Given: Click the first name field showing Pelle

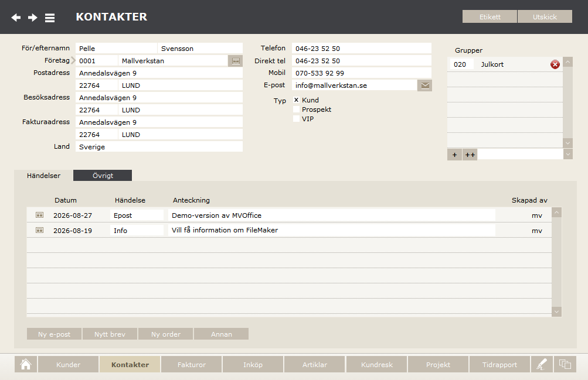Looking at the screenshot, I should tap(116, 48).
